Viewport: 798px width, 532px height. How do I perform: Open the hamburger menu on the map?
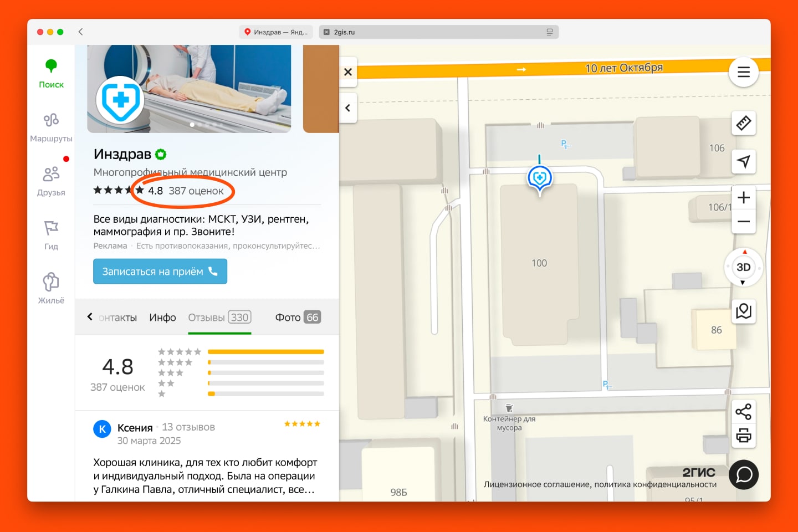[x=744, y=72]
